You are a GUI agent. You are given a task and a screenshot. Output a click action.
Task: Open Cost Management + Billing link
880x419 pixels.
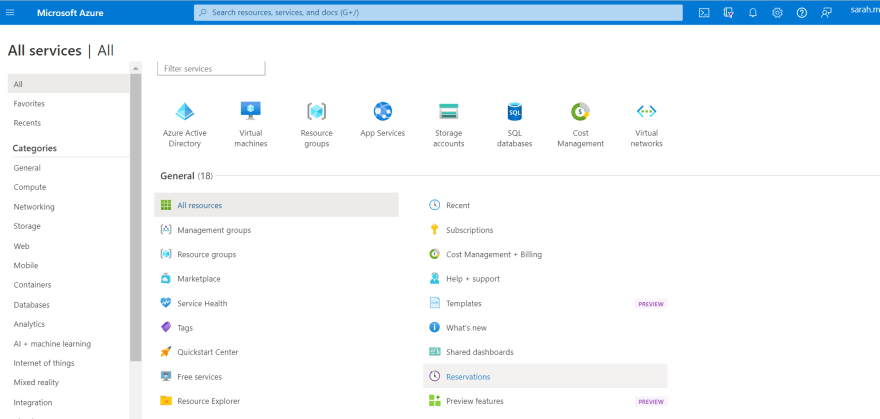(x=494, y=255)
